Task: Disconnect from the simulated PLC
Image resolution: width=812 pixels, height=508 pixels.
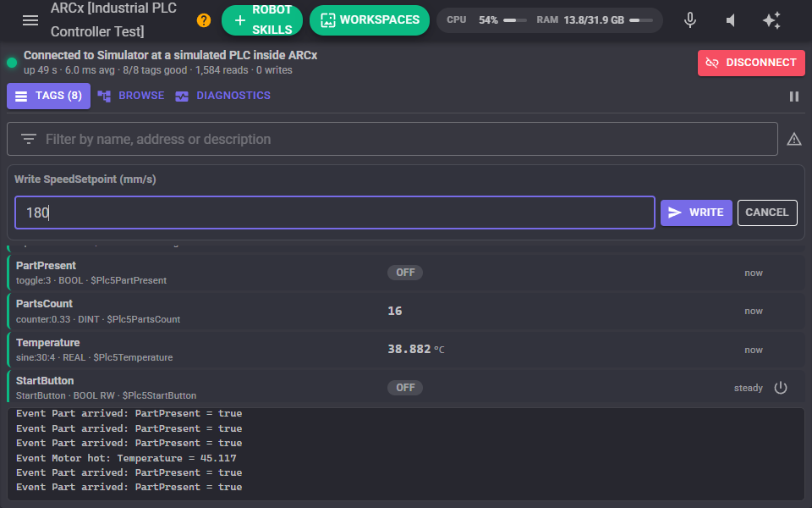Action: [751, 63]
